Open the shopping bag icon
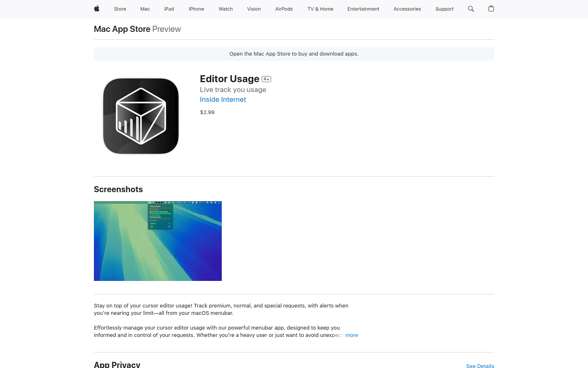The image size is (588, 368). click(491, 9)
